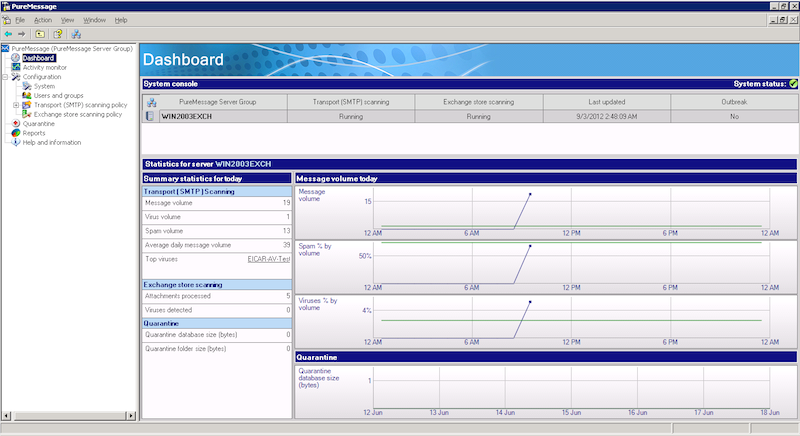The image size is (800, 436).
Task: Open the Users and groups icon
Action: click(x=27, y=95)
